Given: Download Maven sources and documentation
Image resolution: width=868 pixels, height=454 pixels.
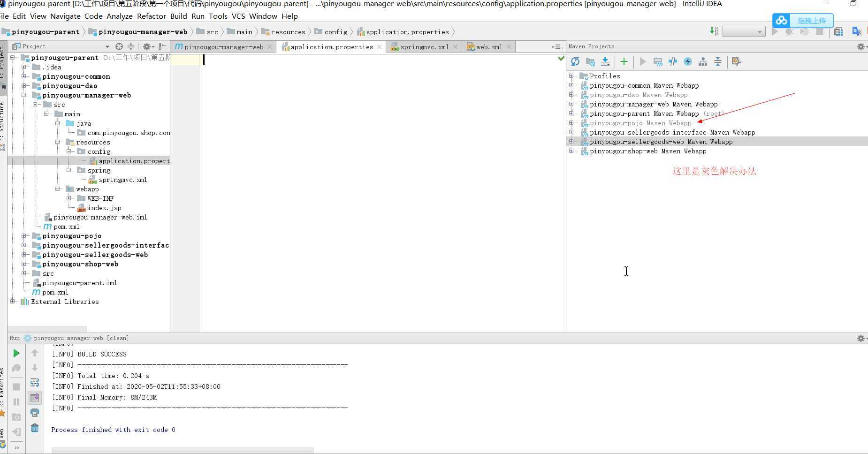Looking at the screenshot, I should point(605,61).
